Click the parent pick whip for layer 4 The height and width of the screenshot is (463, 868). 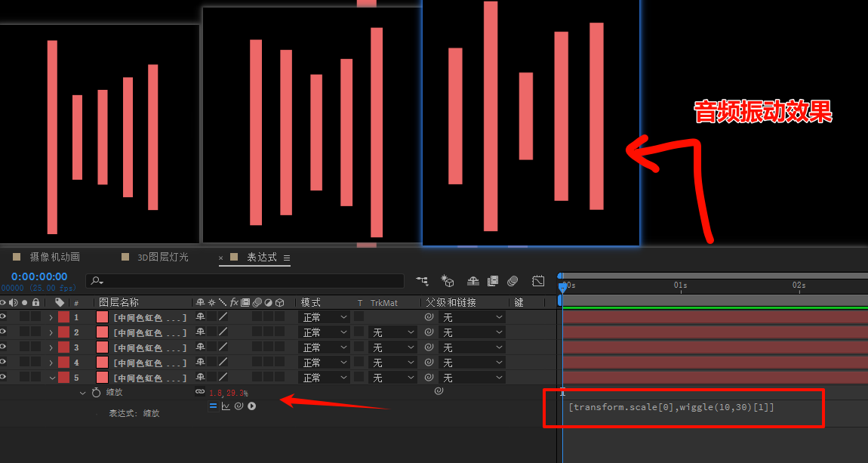[429, 363]
